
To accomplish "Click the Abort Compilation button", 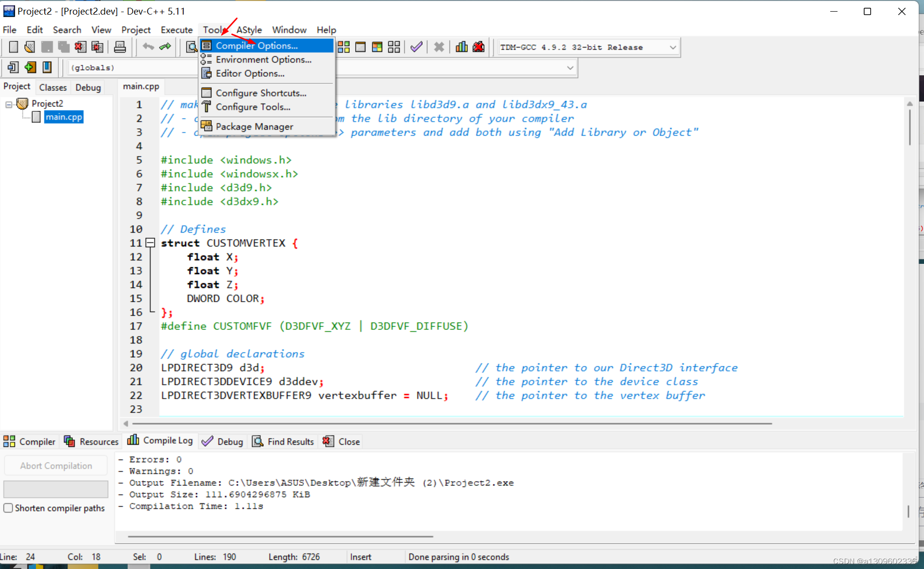I will coord(56,466).
